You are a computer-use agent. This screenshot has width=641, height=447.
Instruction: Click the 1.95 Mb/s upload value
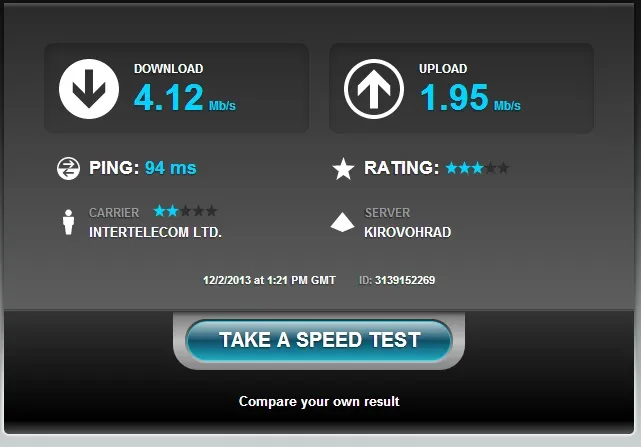470,98
